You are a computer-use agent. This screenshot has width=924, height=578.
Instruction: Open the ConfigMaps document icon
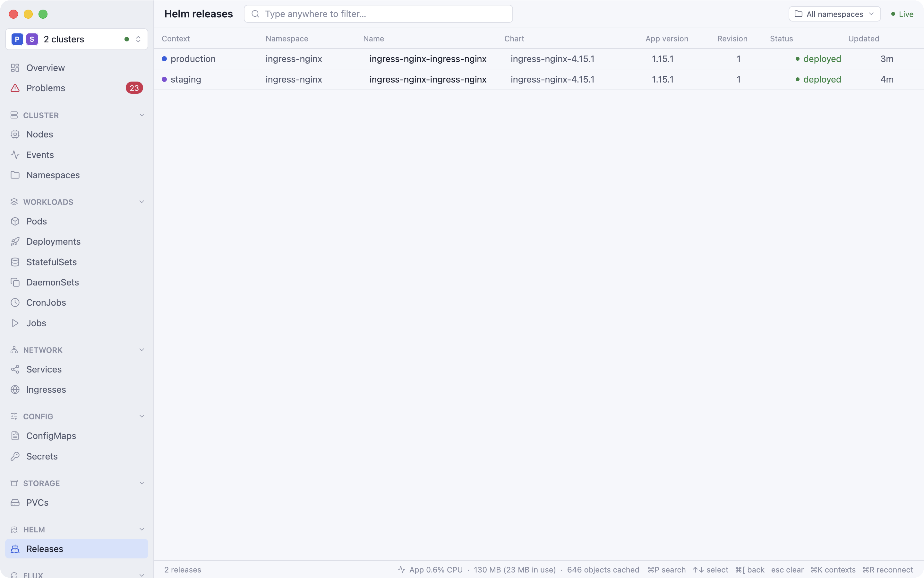[15, 436]
